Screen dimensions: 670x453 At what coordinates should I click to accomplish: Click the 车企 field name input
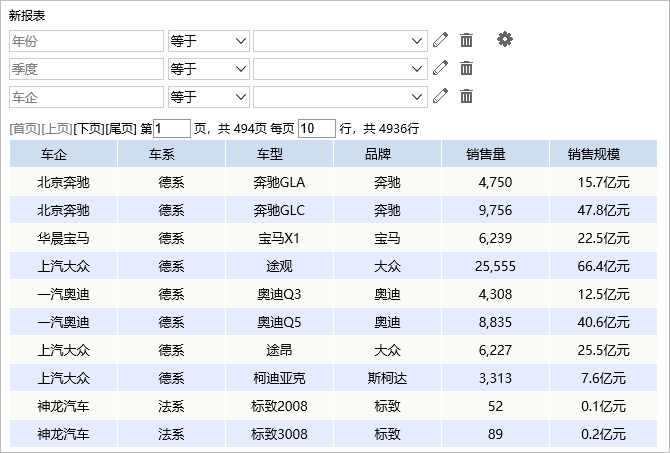pos(86,97)
